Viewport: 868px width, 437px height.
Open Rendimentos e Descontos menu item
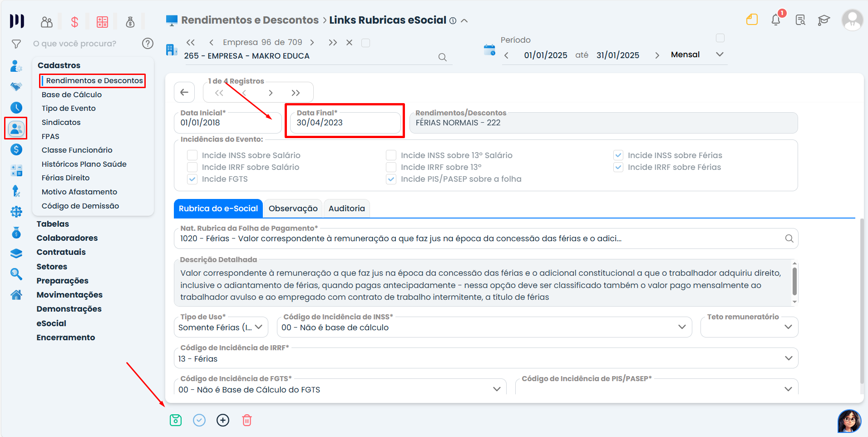pyautogui.click(x=94, y=80)
